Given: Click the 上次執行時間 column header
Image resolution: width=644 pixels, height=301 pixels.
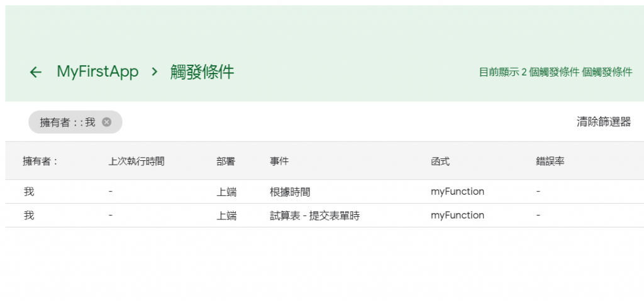Looking at the screenshot, I should pyautogui.click(x=136, y=161).
